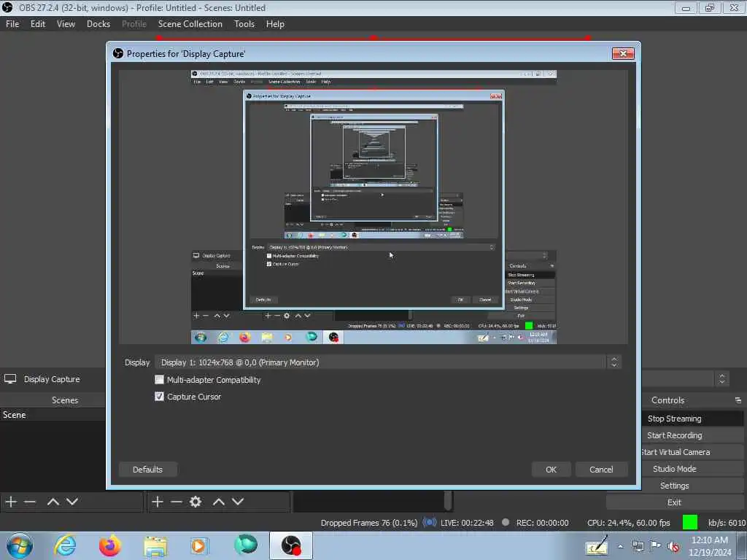Click the Display Capture source label
Image resolution: width=747 pixels, height=560 pixels.
(52, 379)
